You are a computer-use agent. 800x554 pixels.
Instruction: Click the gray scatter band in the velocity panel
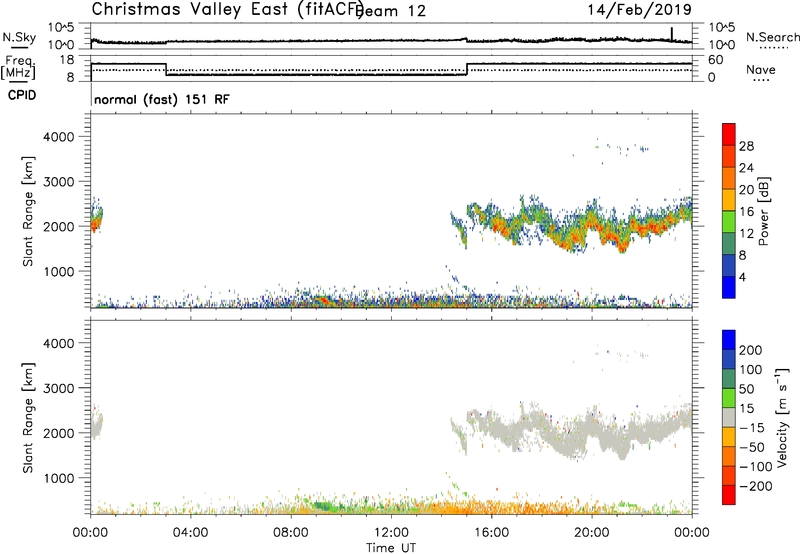point(581,432)
